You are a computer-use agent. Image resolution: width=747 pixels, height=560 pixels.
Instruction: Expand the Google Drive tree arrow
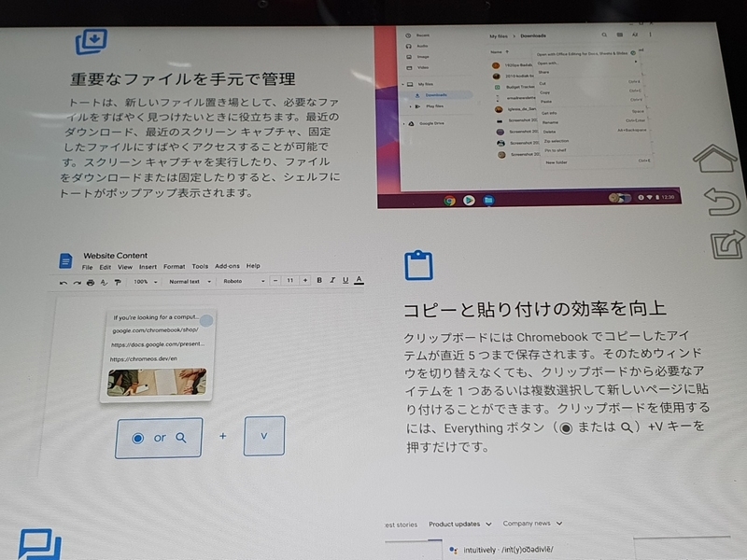(x=404, y=123)
